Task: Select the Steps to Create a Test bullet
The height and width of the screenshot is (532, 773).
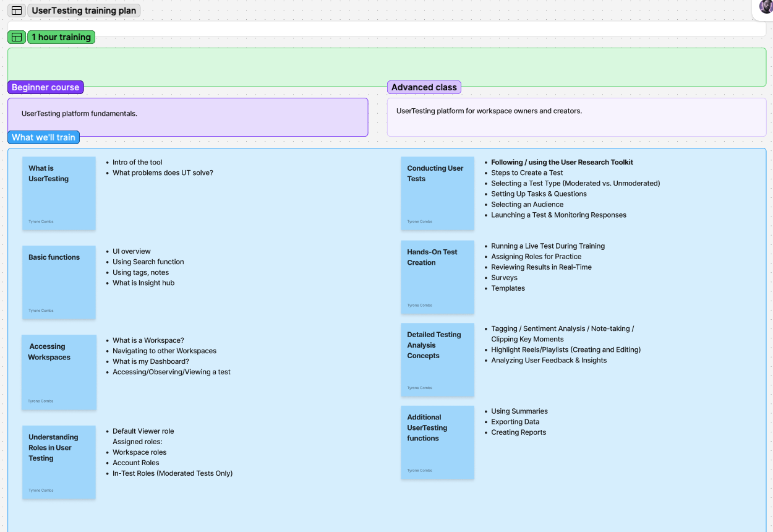Action: coord(527,173)
